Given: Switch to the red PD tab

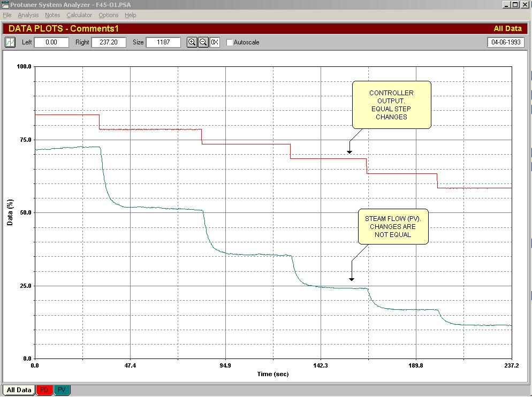Looking at the screenshot, I should pos(44,390).
